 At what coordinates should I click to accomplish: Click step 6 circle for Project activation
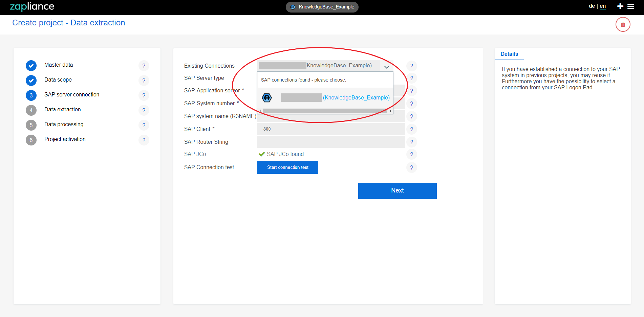[x=31, y=140]
